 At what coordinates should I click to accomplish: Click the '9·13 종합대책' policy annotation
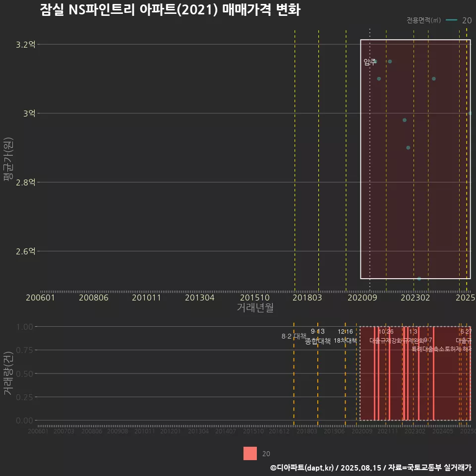pos(317,336)
